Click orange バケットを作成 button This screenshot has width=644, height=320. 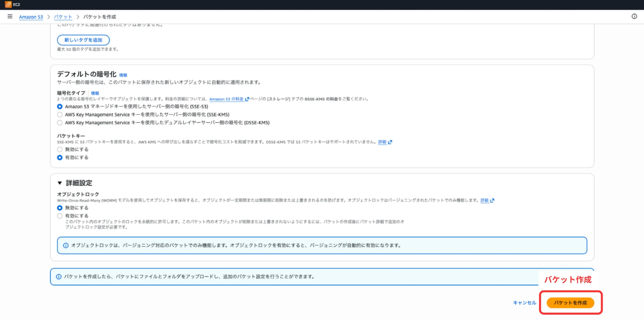point(570,303)
